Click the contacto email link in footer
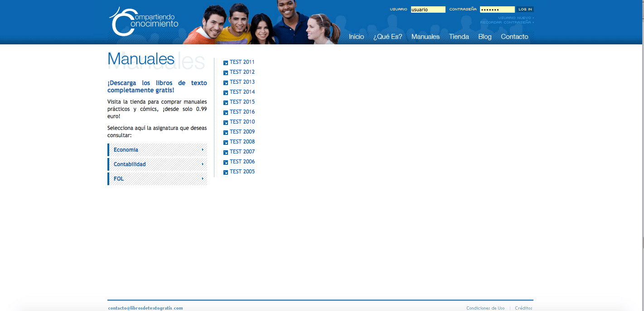 coord(145,308)
